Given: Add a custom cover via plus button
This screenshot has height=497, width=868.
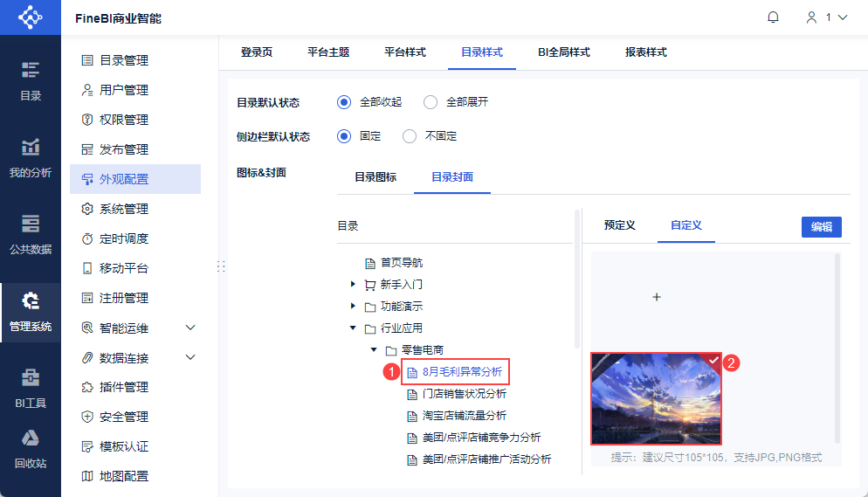Looking at the screenshot, I should click(657, 297).
